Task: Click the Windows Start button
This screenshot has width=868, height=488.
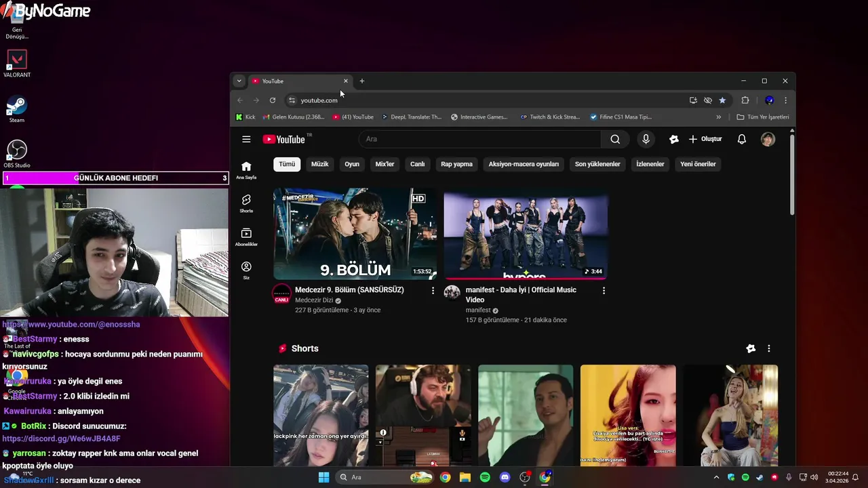Action: (323, 477)
